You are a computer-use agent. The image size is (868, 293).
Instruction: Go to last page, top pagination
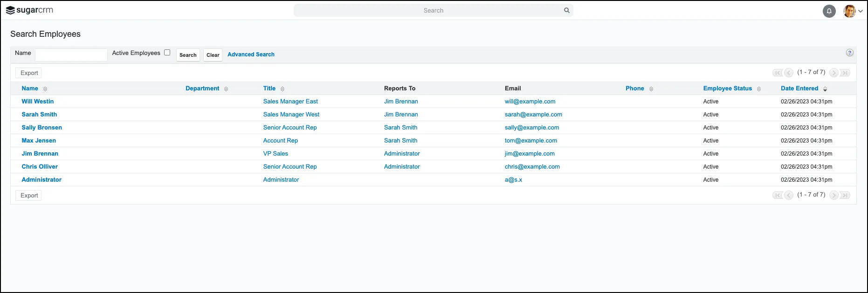click(845, 73)
